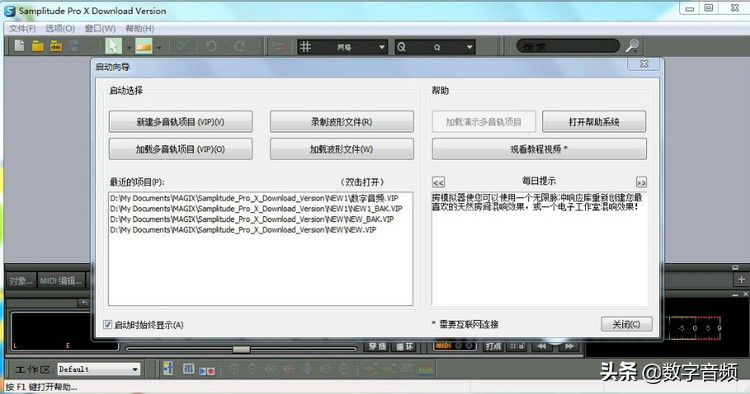The width and height of the screenshot is (750, 394).
Task: Show next daily tip with >> button
Action: (x=641, y=182)
